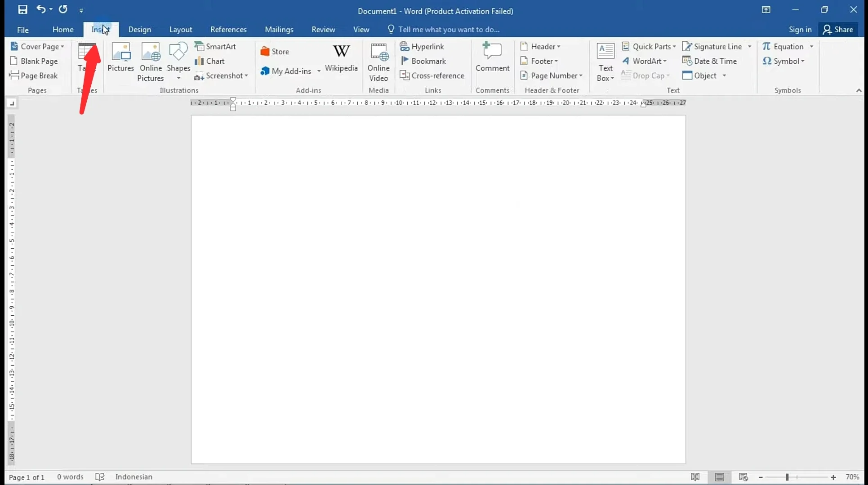Click the tab selector at ruler corner

pos(12,104)
